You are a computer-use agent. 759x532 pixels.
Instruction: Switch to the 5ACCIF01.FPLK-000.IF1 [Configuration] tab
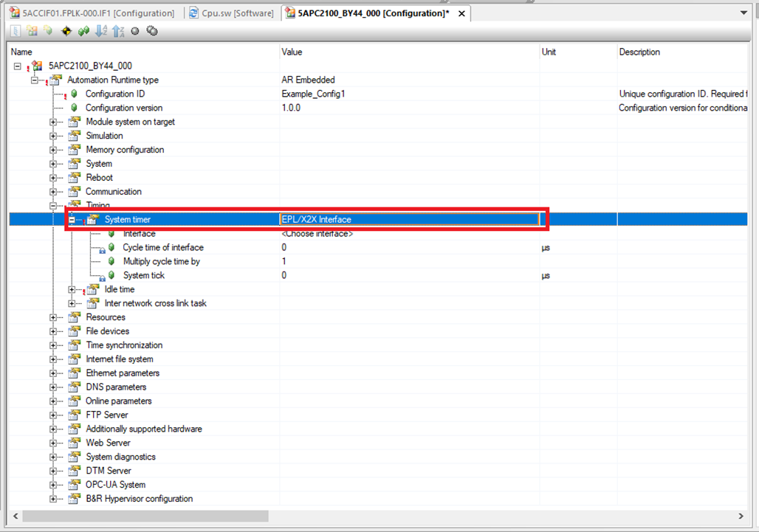[92, 13]
